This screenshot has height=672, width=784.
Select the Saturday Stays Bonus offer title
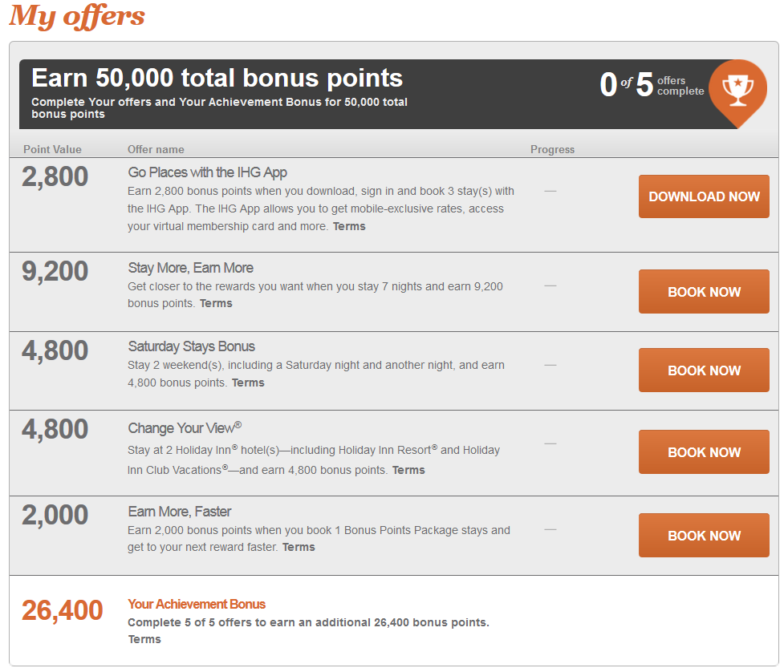coord(192,346)
